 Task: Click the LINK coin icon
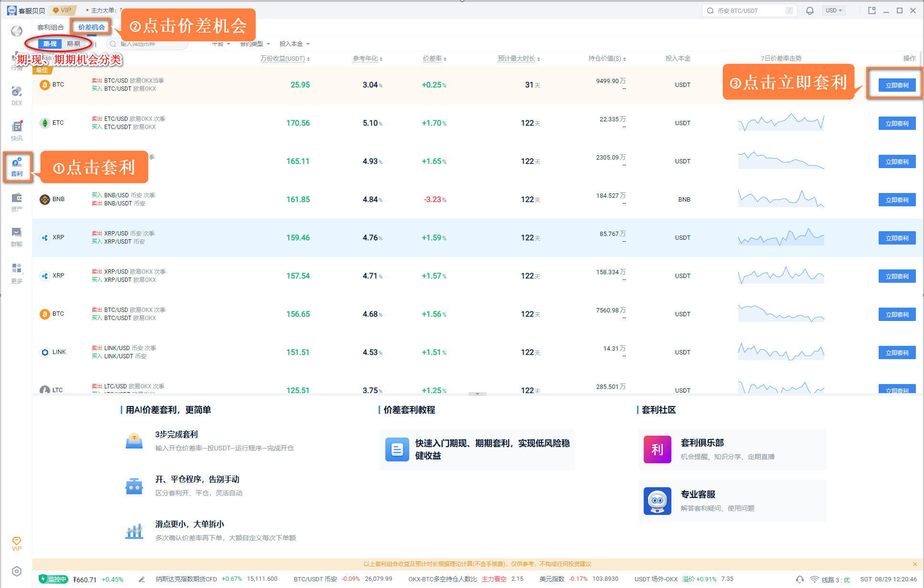click(45, 352)
